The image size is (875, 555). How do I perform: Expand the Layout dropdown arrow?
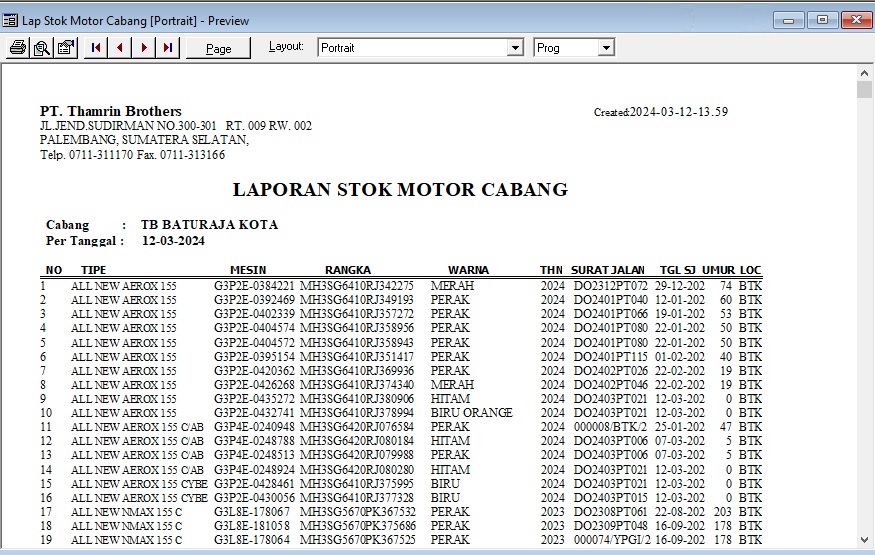point(515,48)
